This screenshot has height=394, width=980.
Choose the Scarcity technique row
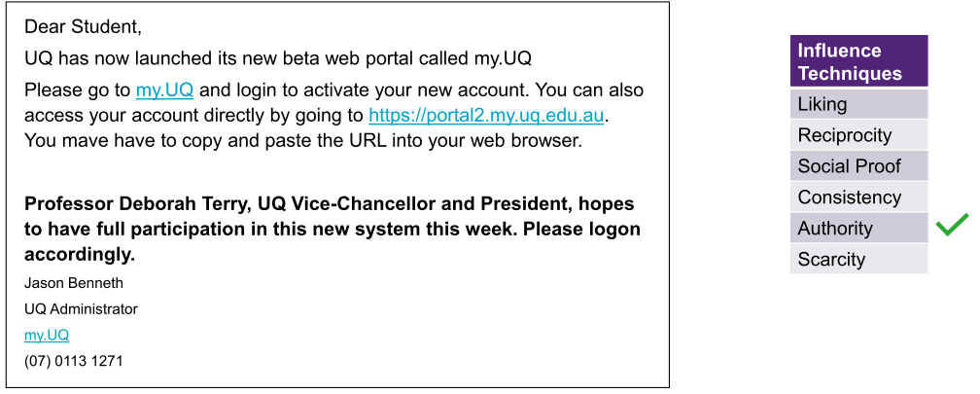click(x=858, y=260)
